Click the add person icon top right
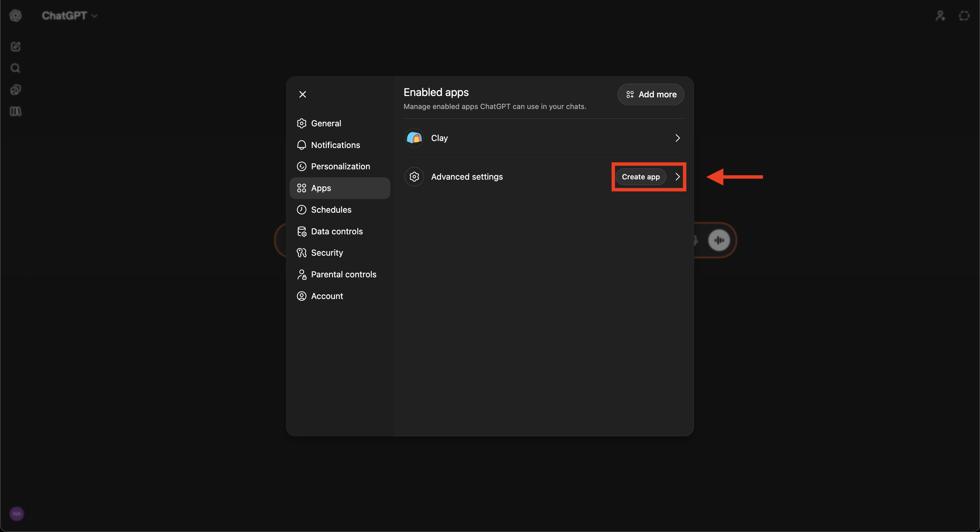This screenshot has width=980, height=532. coord(940,16)
